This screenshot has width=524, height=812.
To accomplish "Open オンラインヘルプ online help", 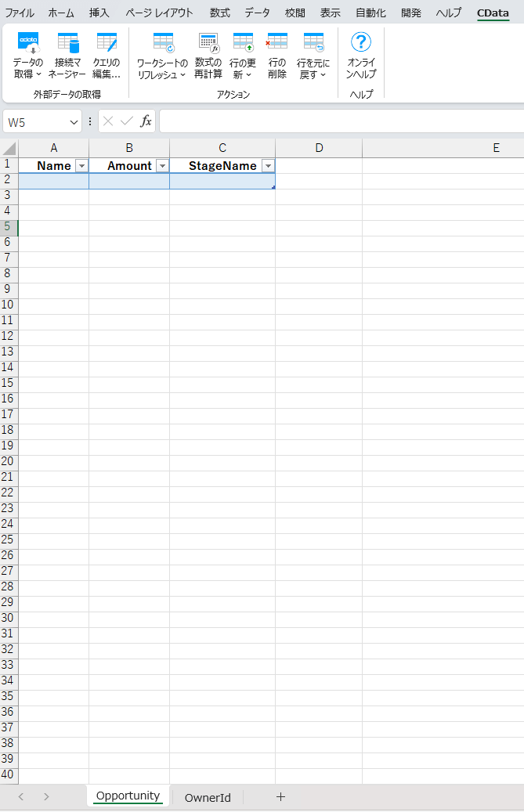I will pos(361,56).
